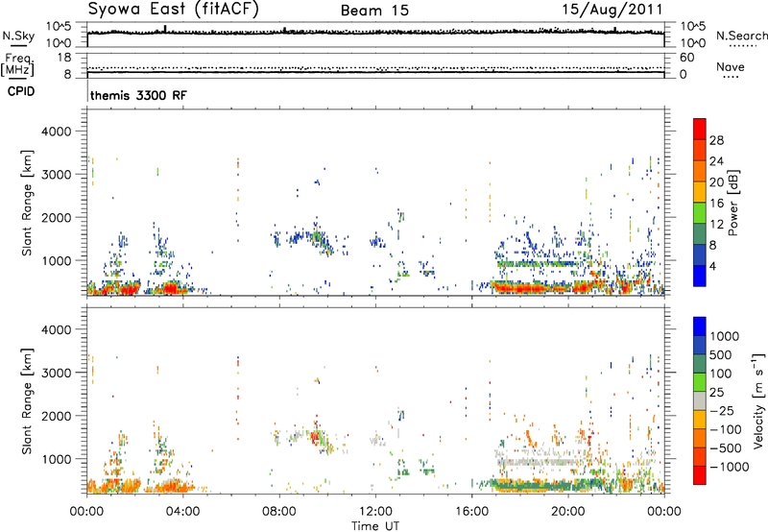Viewport: 768px width, 532px height.
Task: Pick the Power colorbar segment between 4 and 8
Action: coord(700,255)
